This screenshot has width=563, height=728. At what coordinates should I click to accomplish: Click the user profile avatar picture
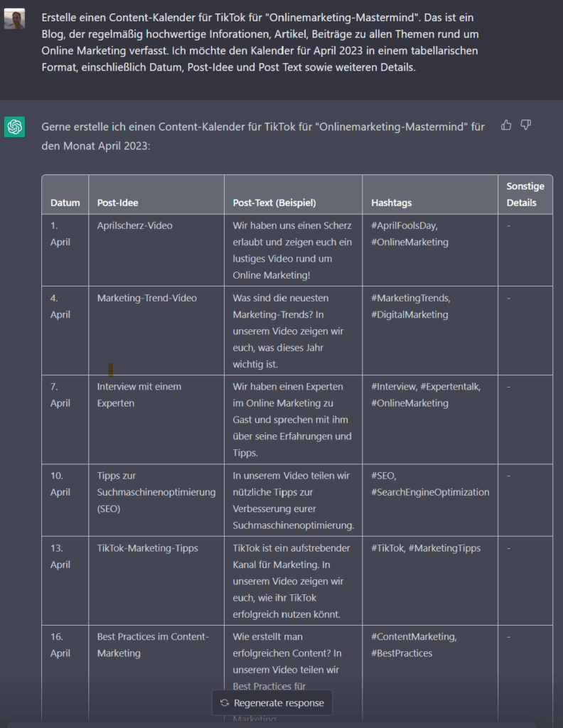[14, 19]
